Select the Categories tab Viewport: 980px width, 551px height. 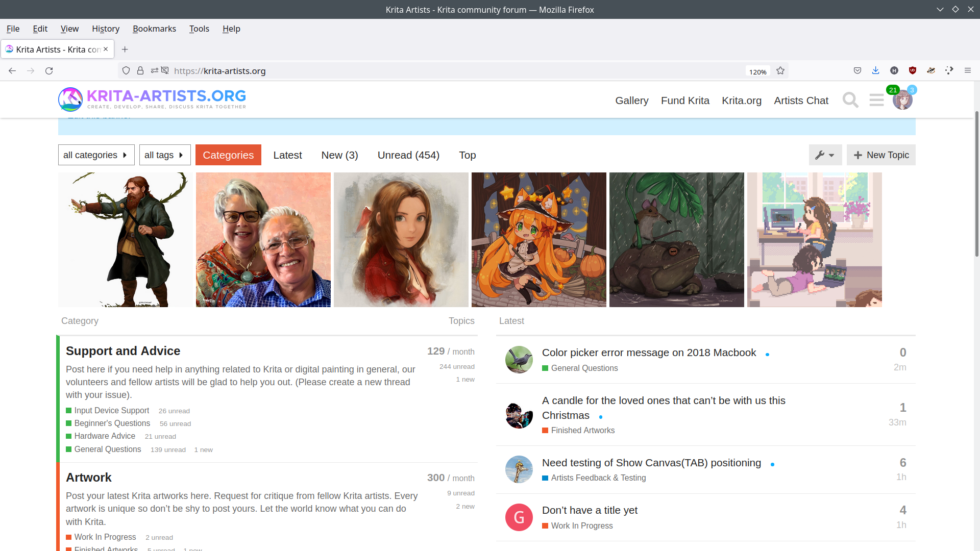228,155
